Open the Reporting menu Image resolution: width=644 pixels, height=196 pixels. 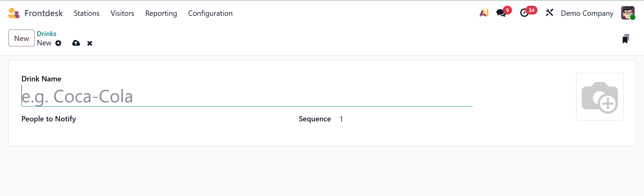tap(161, 13)
